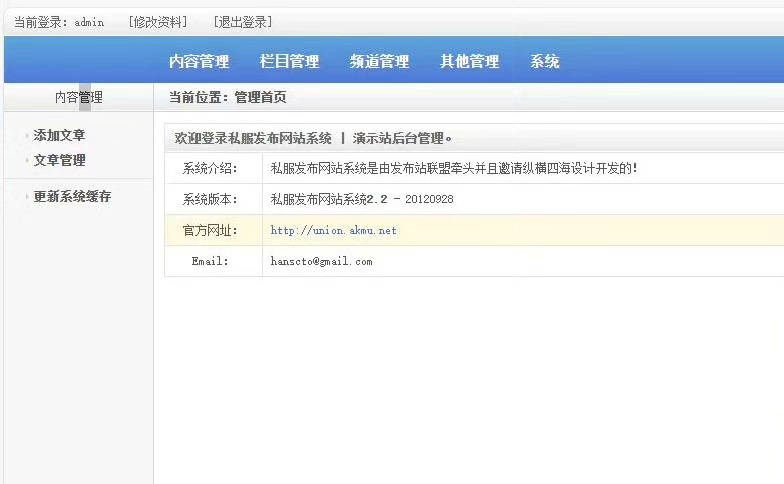The height and width of the screenshot is (484, 784).
Task: Select the 内容管理 sidebar panel header
Action: 78,97
